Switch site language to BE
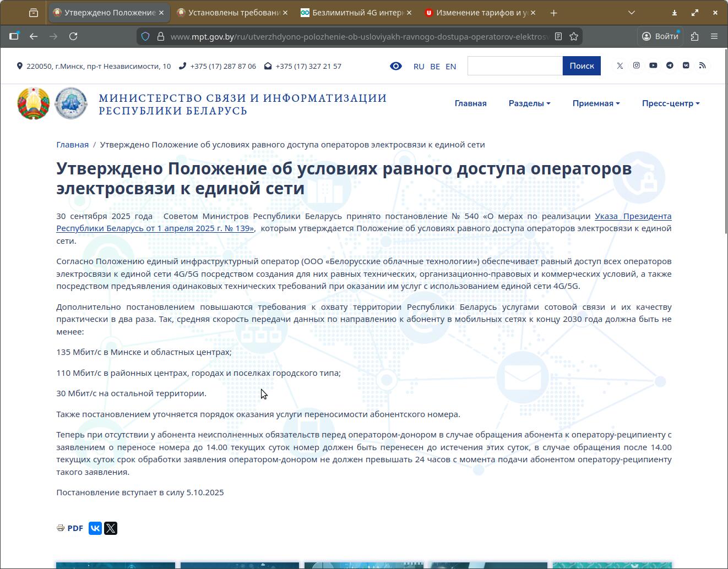Viewport: 728px width, 569px height. 435,66
